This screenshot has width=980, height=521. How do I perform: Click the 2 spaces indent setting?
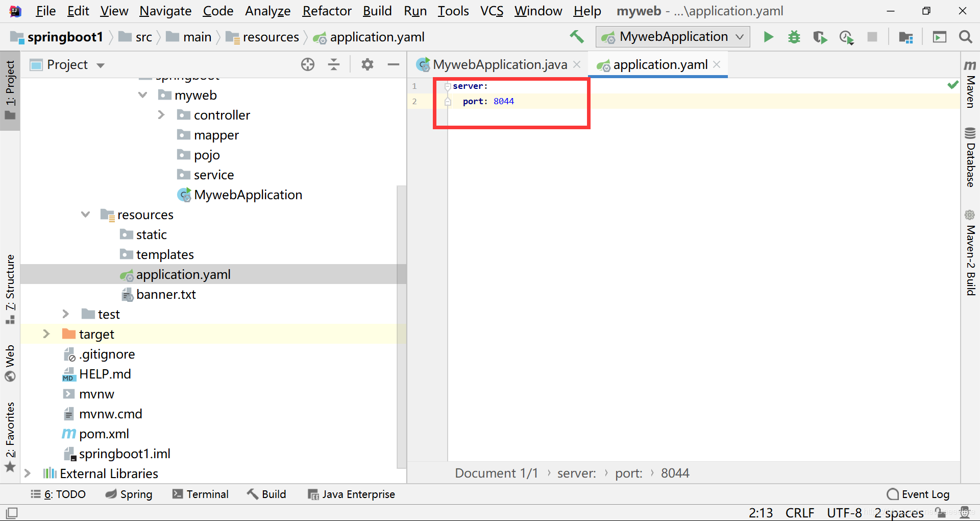tap(899, 513)
